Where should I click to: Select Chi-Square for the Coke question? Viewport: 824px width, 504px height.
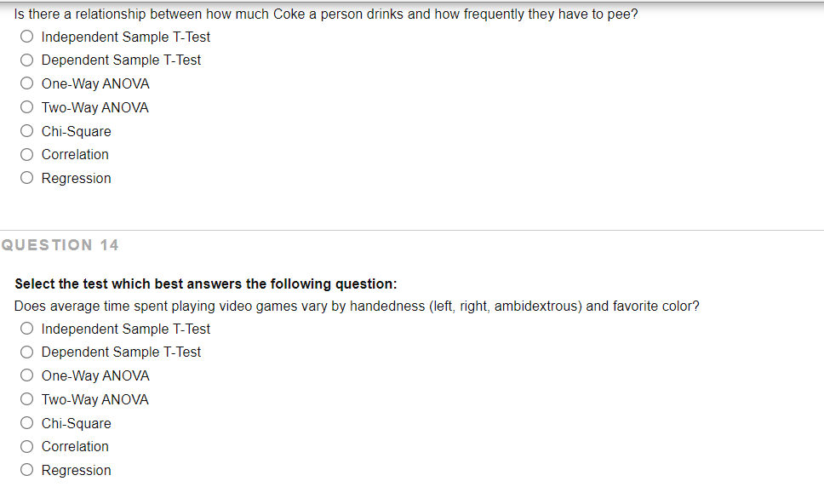(26, 131)
